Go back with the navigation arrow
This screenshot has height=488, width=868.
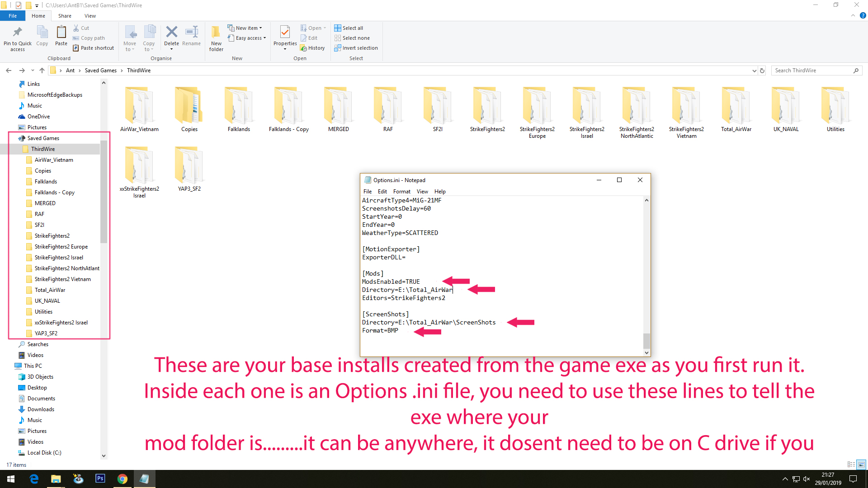coord(9,70)
